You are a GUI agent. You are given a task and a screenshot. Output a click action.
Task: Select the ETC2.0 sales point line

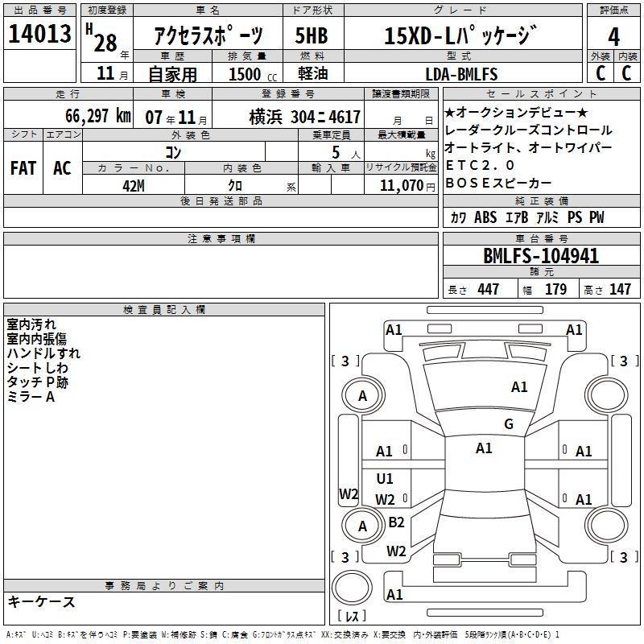(479, 166)
